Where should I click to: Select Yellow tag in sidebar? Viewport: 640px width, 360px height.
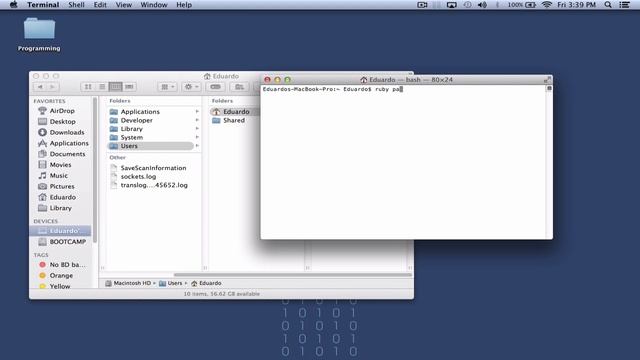61,286
